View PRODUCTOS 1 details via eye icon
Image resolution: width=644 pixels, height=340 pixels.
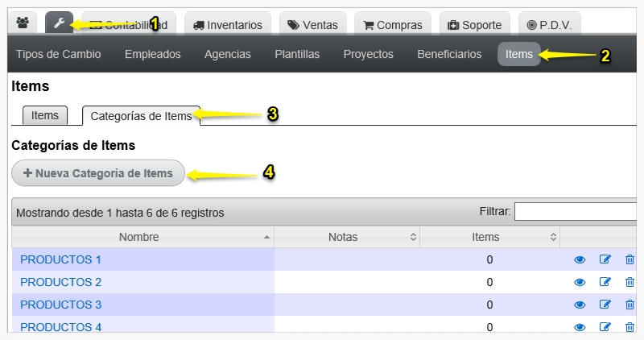click(x=580, y=259)
